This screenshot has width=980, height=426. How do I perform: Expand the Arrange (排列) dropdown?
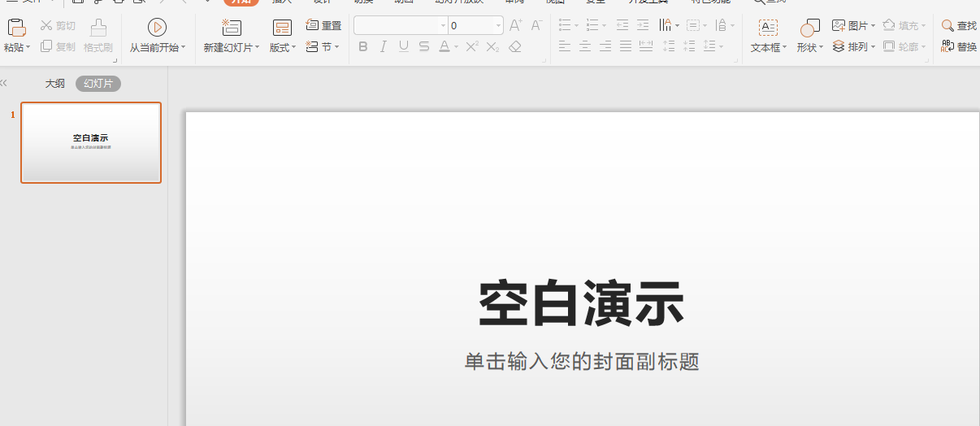(873, 47)
